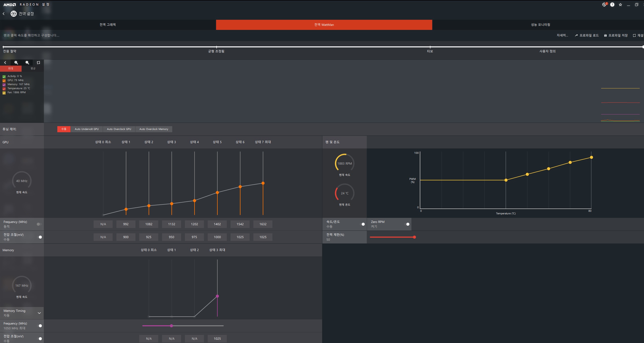Reset the graph view with loop icon
Viewport: 644px width, 343px height.
[38, 63]
